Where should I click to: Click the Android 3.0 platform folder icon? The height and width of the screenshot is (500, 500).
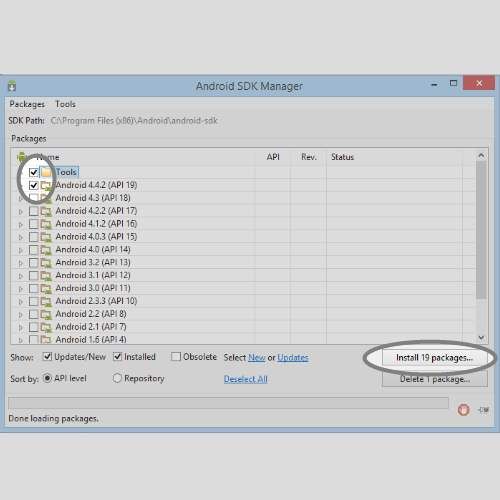pos(46,289)
